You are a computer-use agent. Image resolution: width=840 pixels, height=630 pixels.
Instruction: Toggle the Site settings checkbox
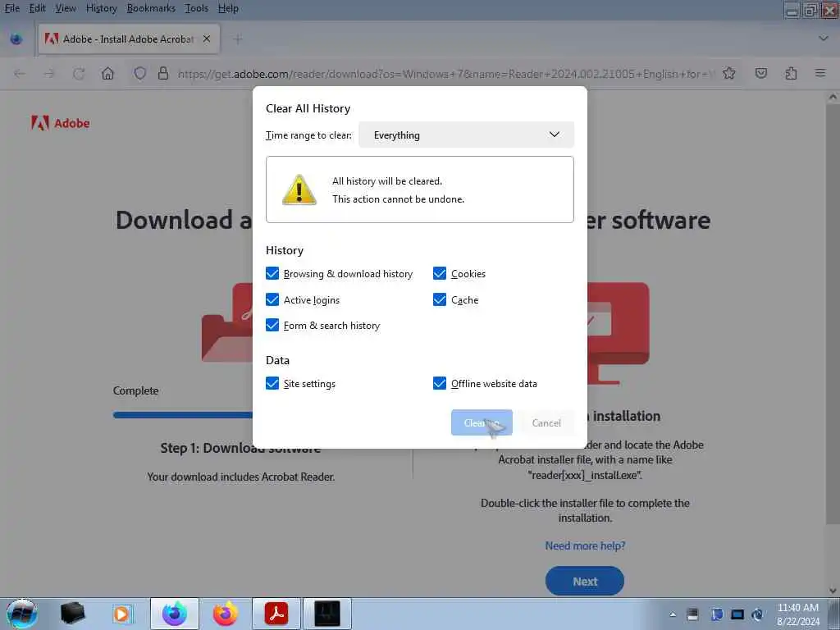point(272,383)
